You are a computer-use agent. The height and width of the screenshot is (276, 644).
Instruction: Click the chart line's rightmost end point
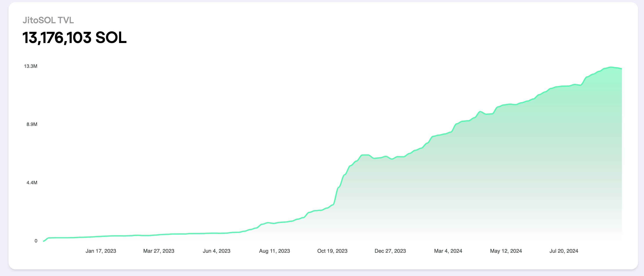(x=621, y=68)
